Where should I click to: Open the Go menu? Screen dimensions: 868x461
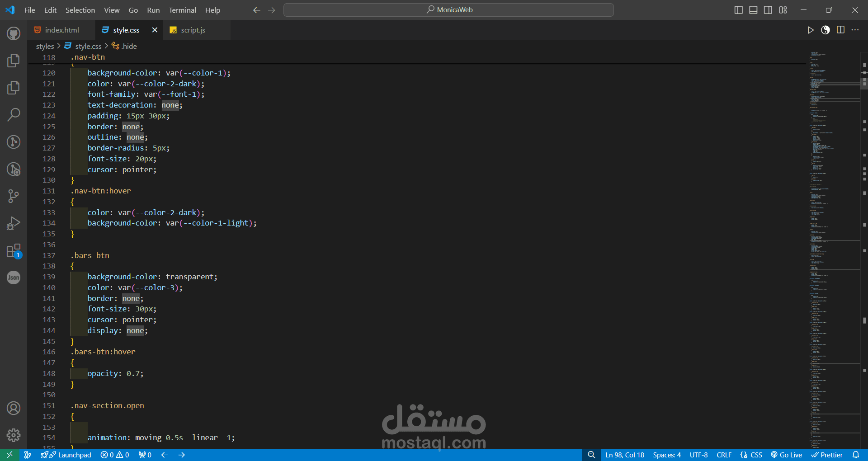pos(133,10)
